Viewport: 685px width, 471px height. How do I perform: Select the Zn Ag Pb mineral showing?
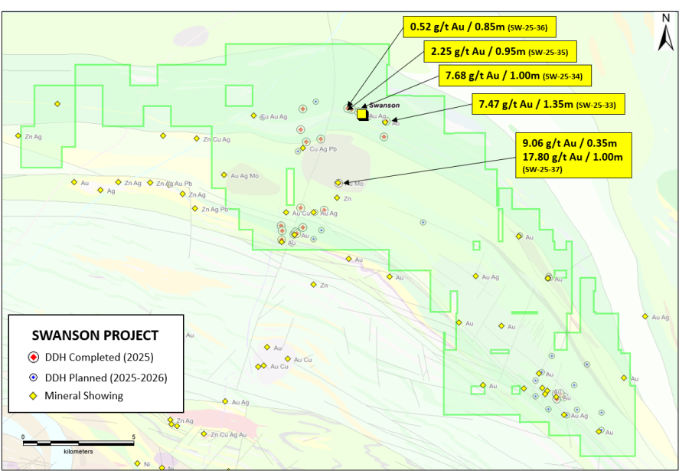pyautogui.click(x=196, y=209)
